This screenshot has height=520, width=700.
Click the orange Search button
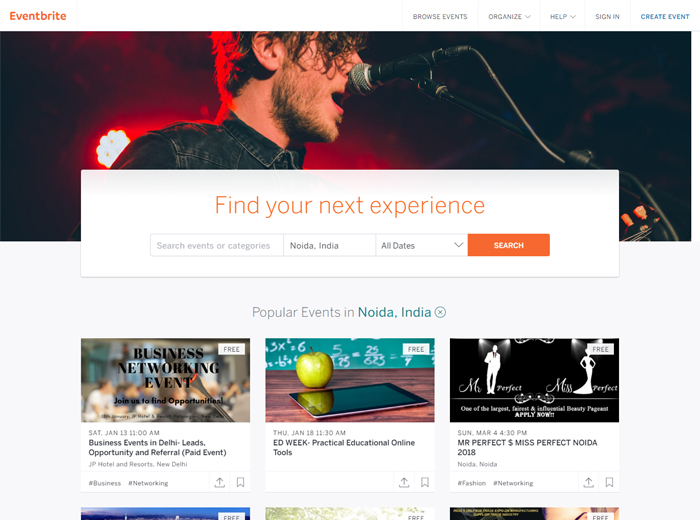coord(508,245)
